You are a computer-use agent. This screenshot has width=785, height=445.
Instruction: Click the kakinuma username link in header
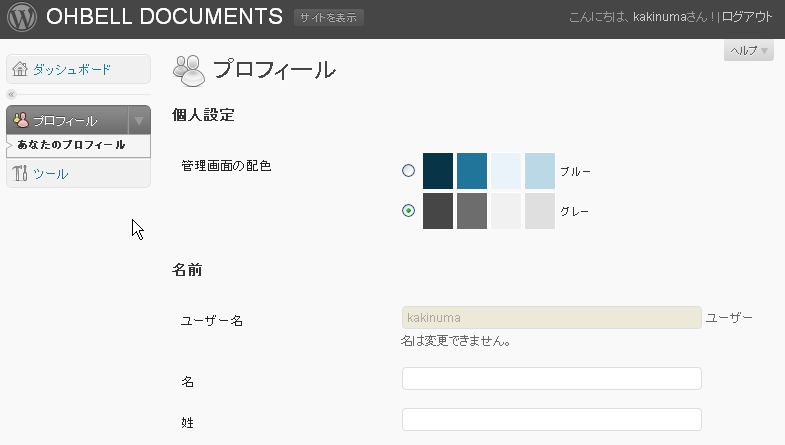tap(650, 17)
